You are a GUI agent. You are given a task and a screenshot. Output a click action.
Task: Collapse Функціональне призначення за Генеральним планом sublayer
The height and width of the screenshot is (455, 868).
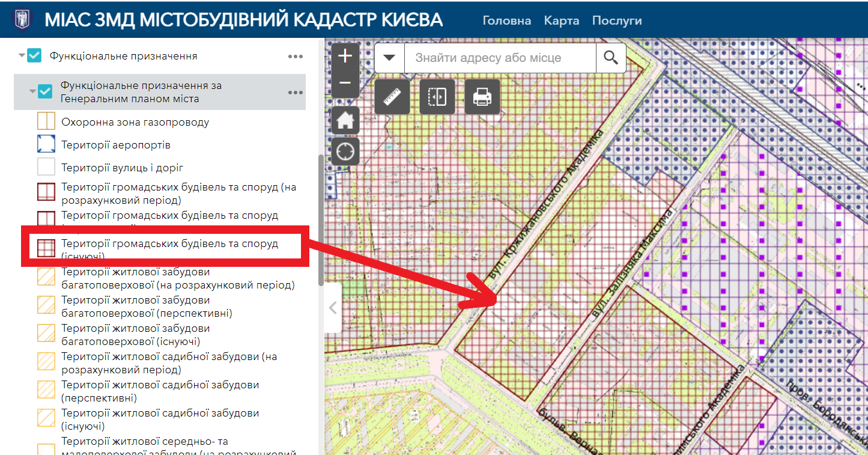point(32,91)
